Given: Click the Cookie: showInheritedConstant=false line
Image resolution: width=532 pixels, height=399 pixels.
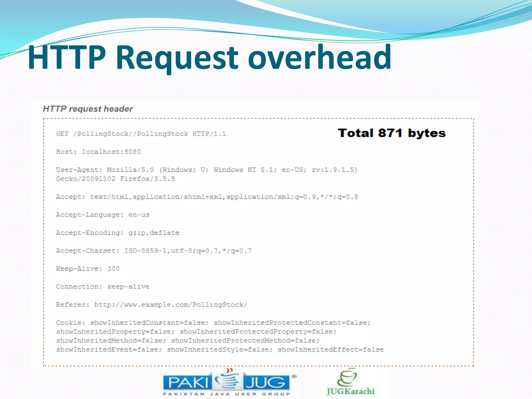Looking at the screenshot, I should (x=213, y=323).
